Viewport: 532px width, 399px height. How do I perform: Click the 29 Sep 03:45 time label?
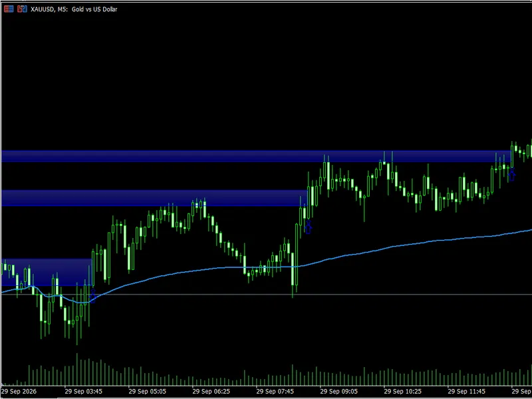click(84, 391)
